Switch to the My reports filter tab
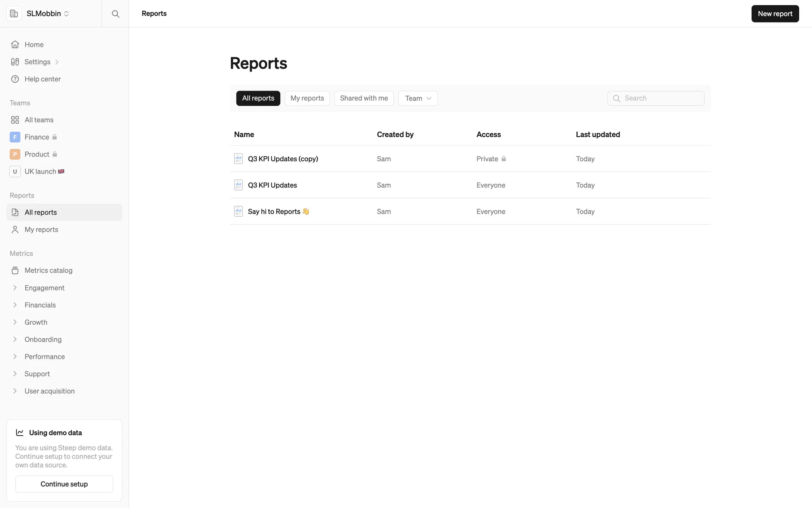The height and width of the screenshot is (508, 812). click(x=307, y=98)
